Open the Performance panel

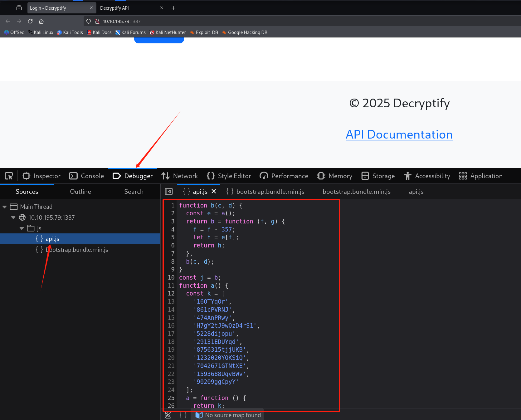(x=284, y=176)
